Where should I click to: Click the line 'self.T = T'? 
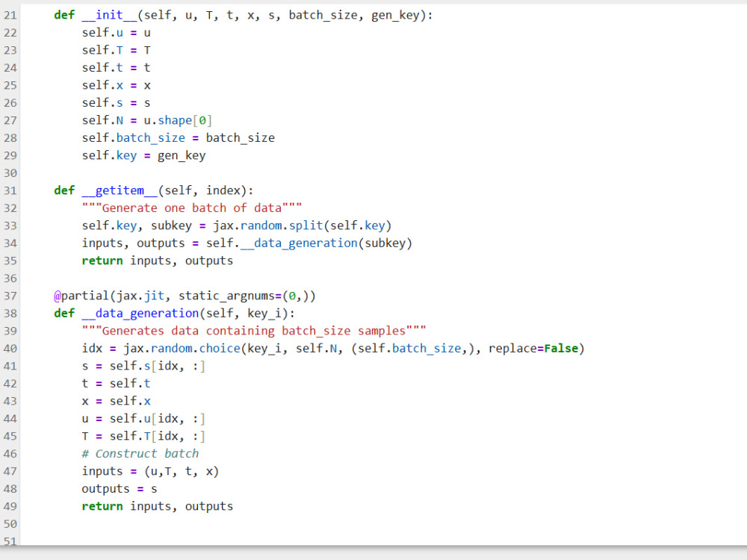116,51
